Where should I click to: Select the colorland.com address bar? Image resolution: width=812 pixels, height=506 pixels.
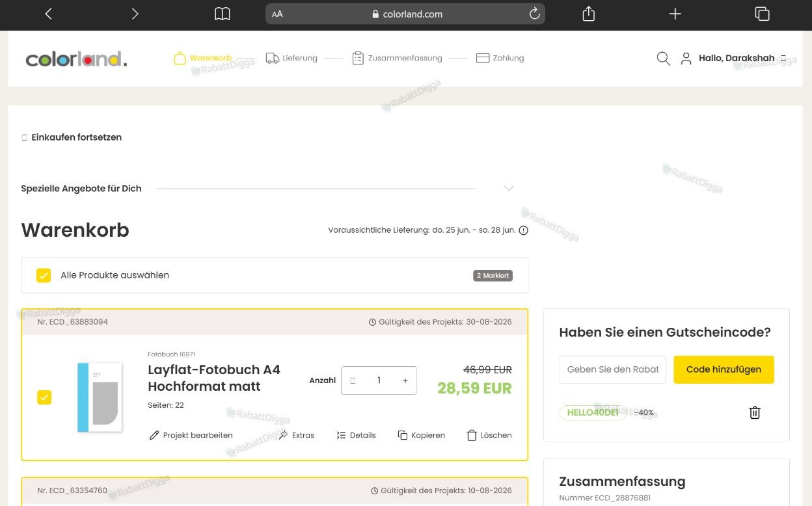[x=405, y=14]
